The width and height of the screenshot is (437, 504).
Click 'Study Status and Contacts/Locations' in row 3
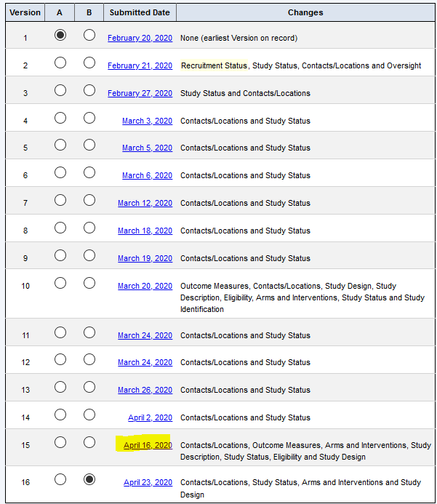tap(245, 93)
